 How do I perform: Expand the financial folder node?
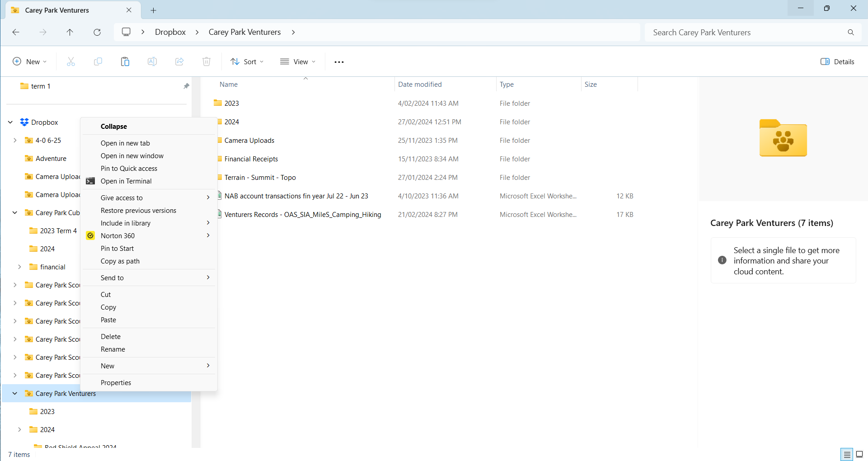(x=19, y=267)
